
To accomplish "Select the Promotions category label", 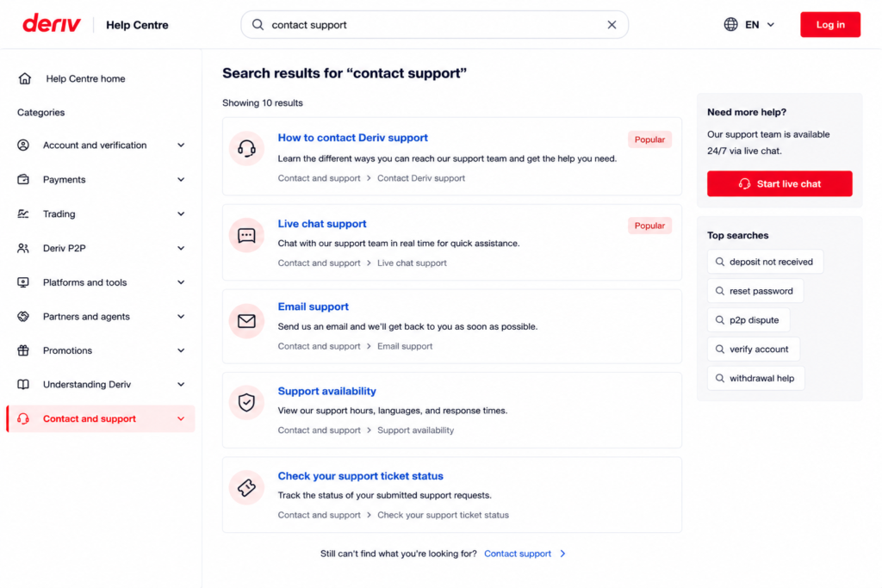I will point(67,350).
